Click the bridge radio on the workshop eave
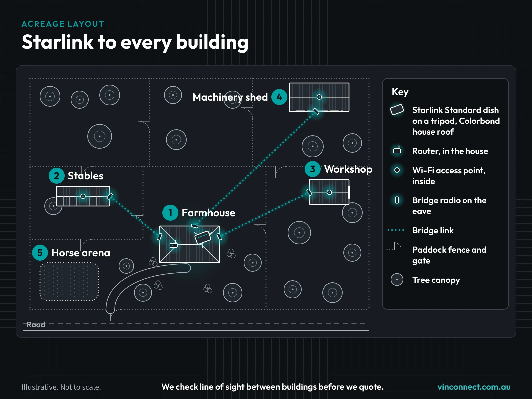 (309, 192)
